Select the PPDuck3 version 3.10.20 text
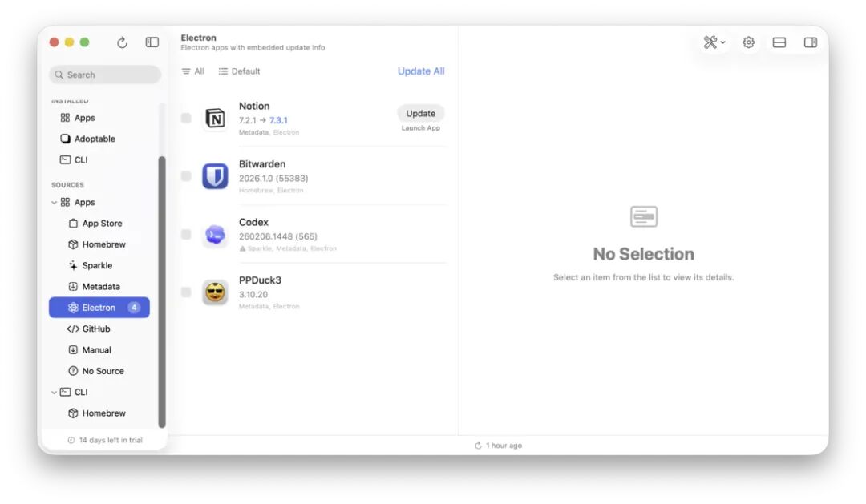Image resolution: width=866 pixels, height=504 pixels. [253, 295]
